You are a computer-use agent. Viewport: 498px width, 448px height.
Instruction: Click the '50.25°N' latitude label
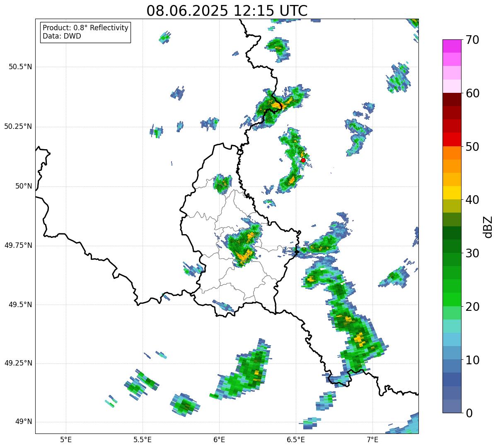[18, 126]
